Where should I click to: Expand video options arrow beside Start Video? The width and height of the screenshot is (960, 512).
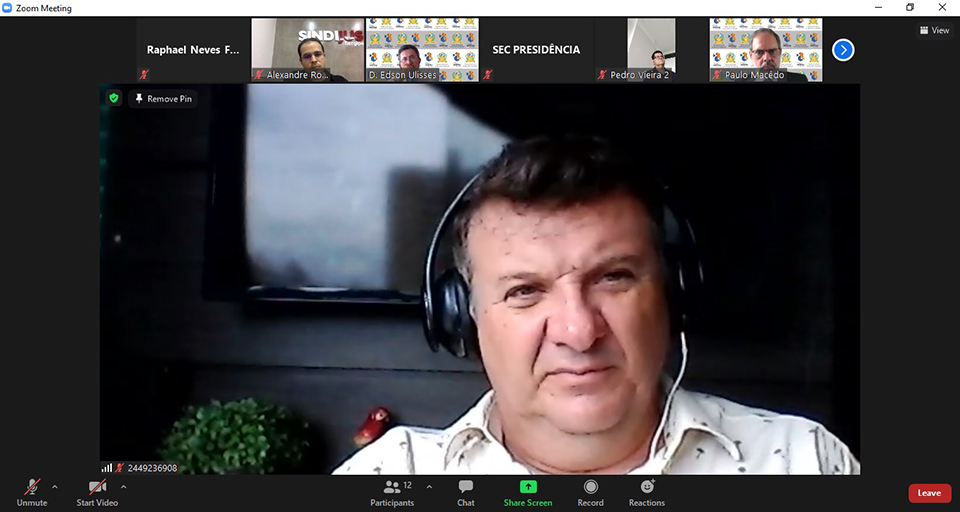pyautogui.click(x=124, y=487)
